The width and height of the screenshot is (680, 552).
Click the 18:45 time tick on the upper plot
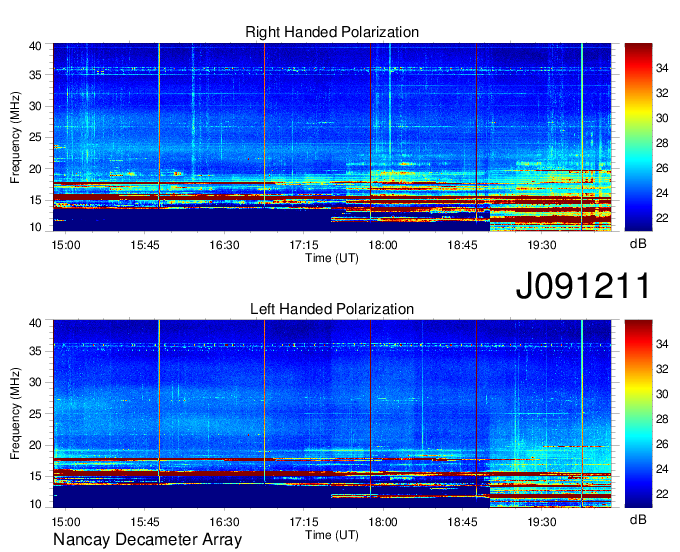pos(462,245)
